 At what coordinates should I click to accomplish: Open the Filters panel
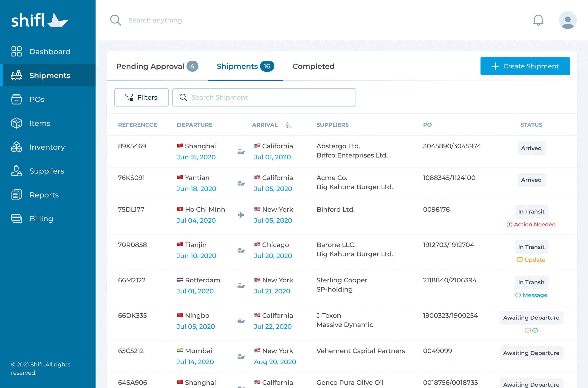tap(141, 97)
